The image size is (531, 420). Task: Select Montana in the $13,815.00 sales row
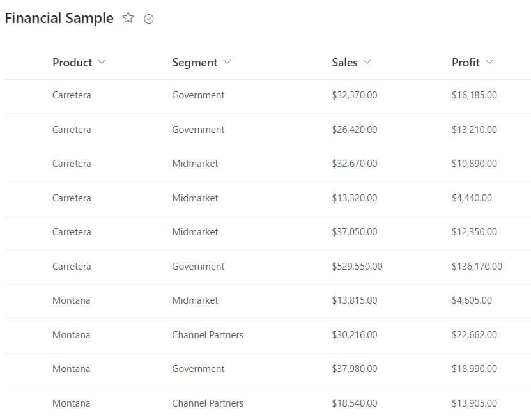point(72,300)
